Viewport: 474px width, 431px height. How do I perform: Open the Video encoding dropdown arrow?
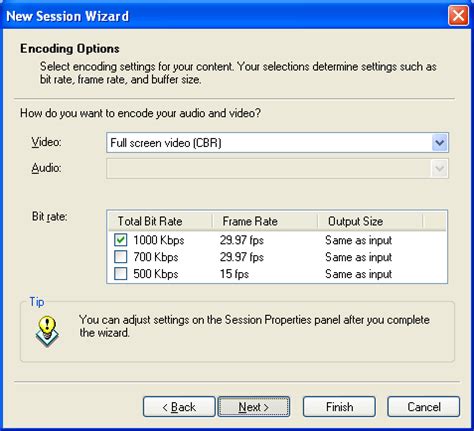click(x=439, y=143)
